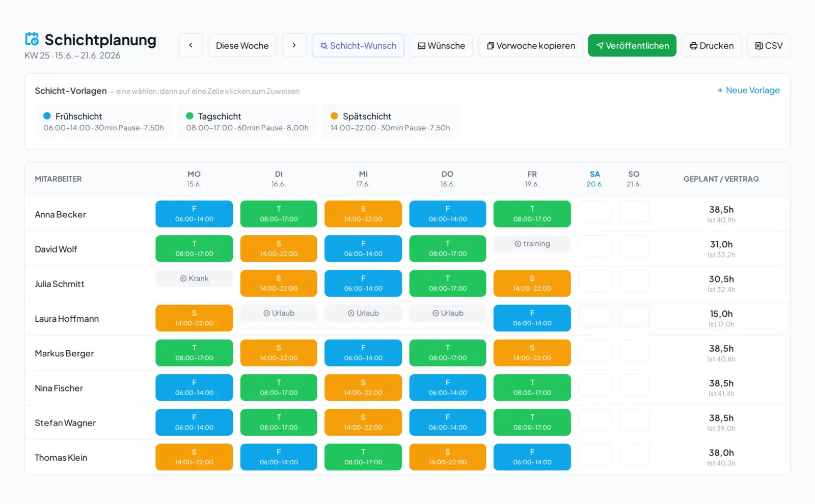This screenshot has height=504, width=815.
Task: Select the Spätschicht template
Action: pyautogui.click(x=390, y=121)
